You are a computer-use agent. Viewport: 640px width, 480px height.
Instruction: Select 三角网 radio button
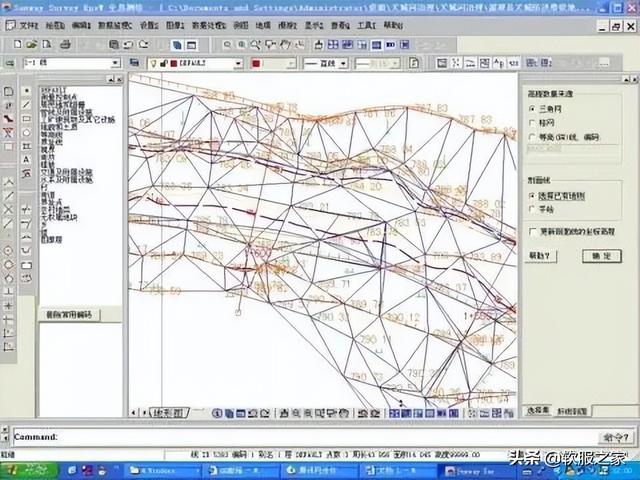(531, 109)
